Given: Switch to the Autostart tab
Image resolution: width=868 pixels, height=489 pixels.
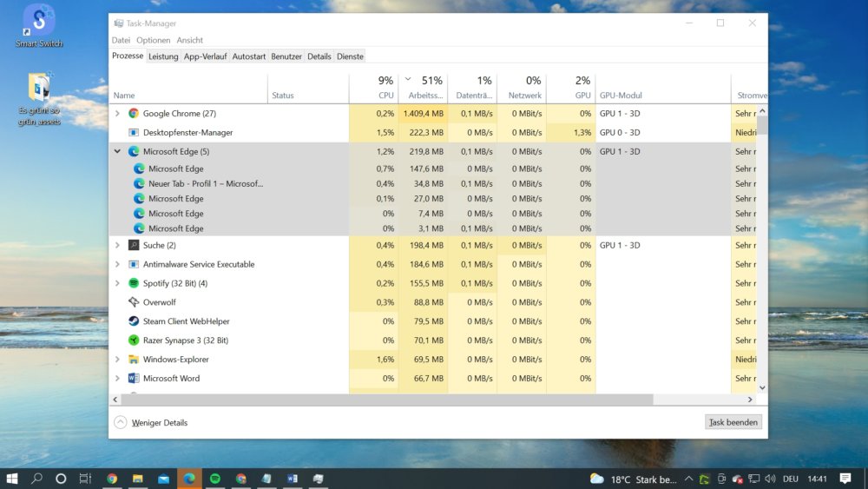Looking at the screenshot, I should (249, 56).
